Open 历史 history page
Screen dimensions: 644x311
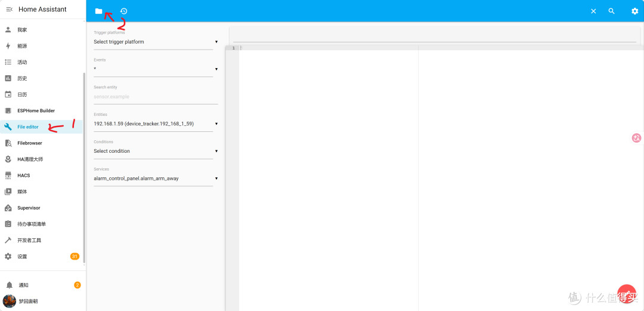(41, 78)
